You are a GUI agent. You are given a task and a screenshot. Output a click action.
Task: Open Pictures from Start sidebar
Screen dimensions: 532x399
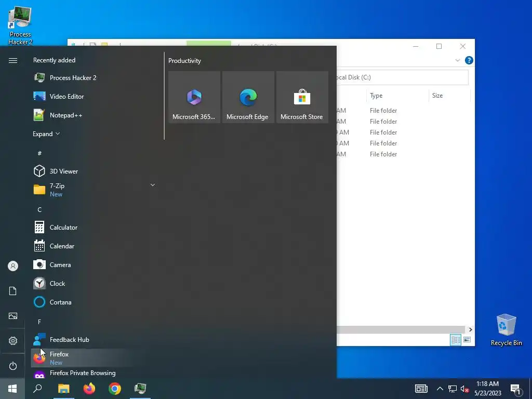(x=13, y=316)
